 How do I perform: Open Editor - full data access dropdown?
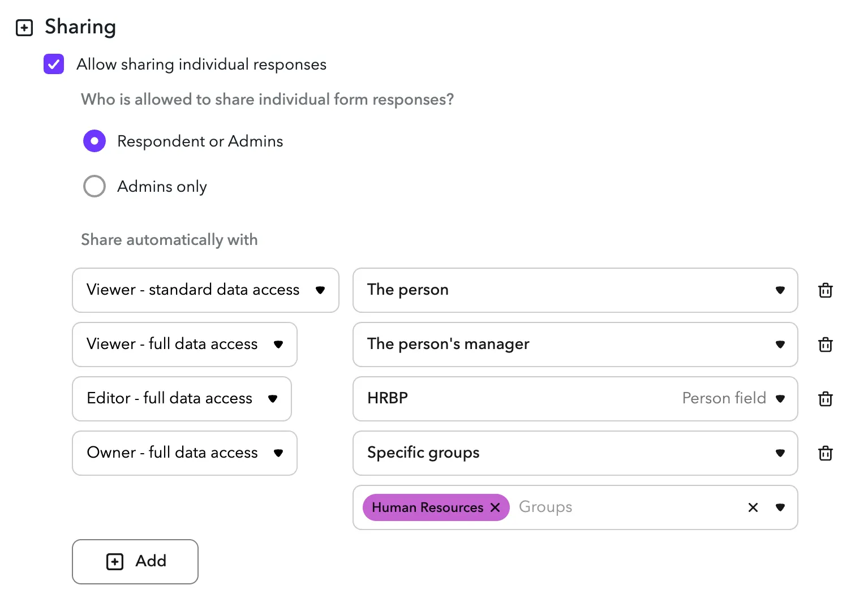[182, 399]
